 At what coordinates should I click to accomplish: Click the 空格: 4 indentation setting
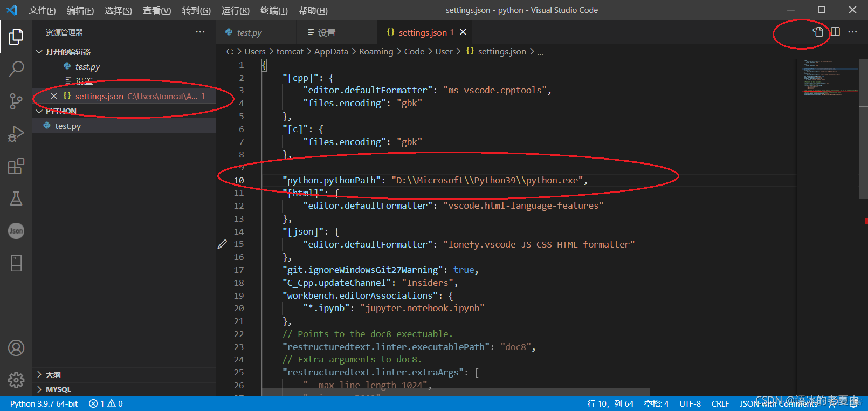coord(656,403)
